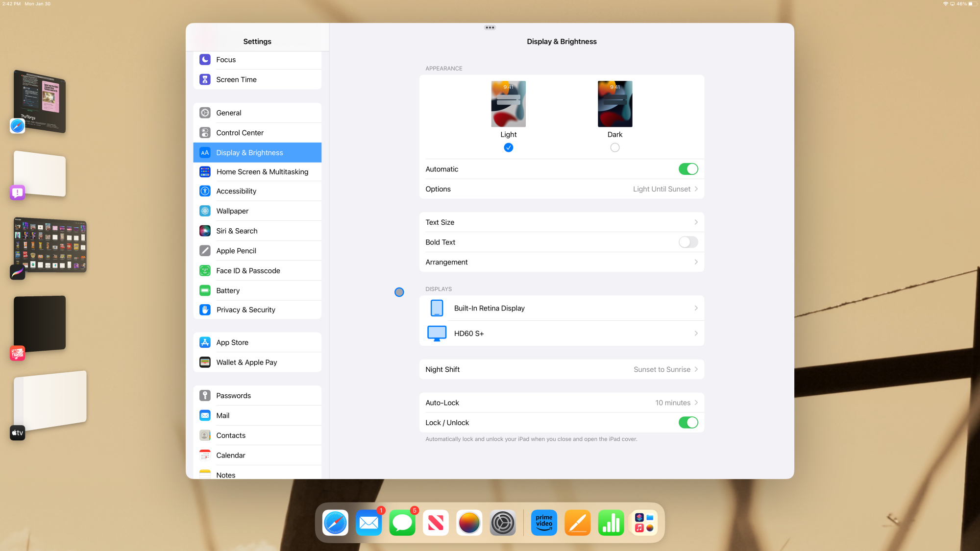Open Mail app in dock

coord(368,523)
